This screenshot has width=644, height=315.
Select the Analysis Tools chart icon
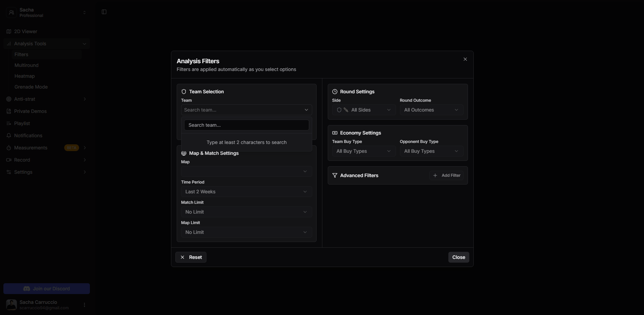pyautogui.click(x=9, y=44)
